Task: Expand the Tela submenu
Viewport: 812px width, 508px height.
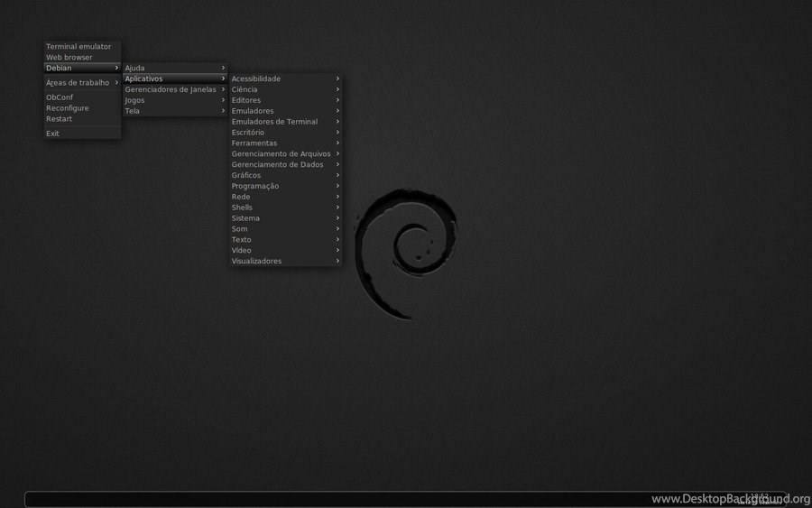Action: [x=176, y=111]
